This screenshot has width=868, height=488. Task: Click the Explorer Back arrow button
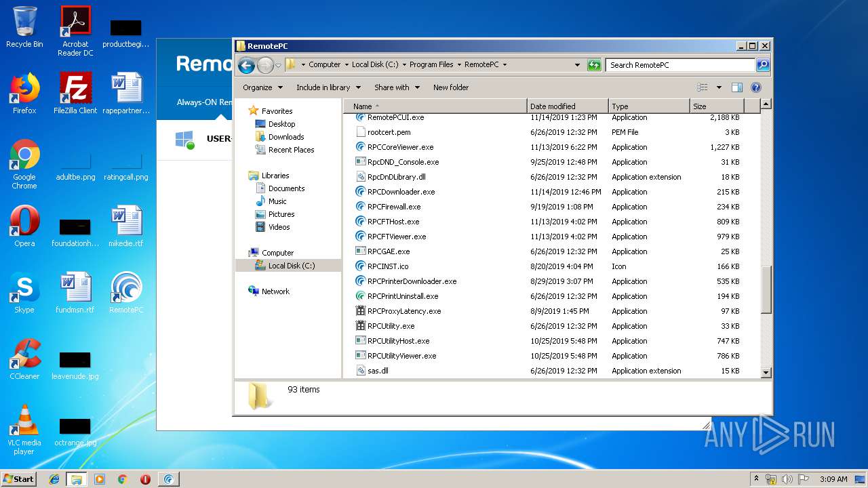[x=247, y=65]
